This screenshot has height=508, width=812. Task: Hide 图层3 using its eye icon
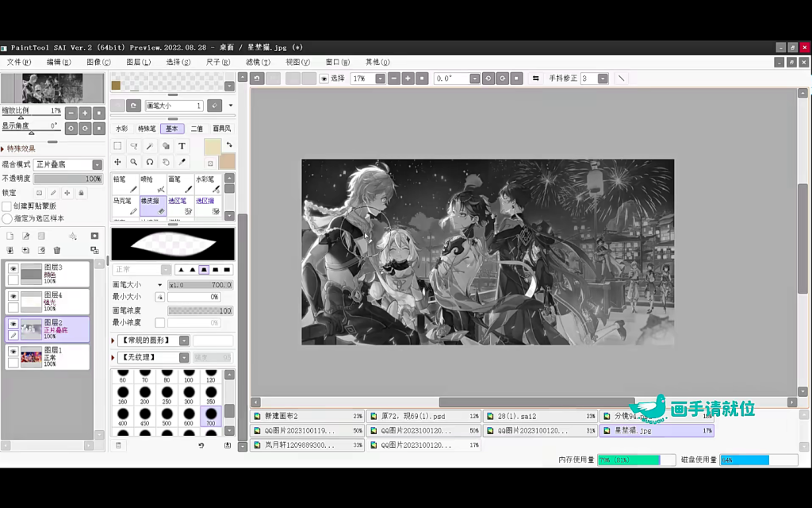tap(13, 269)
